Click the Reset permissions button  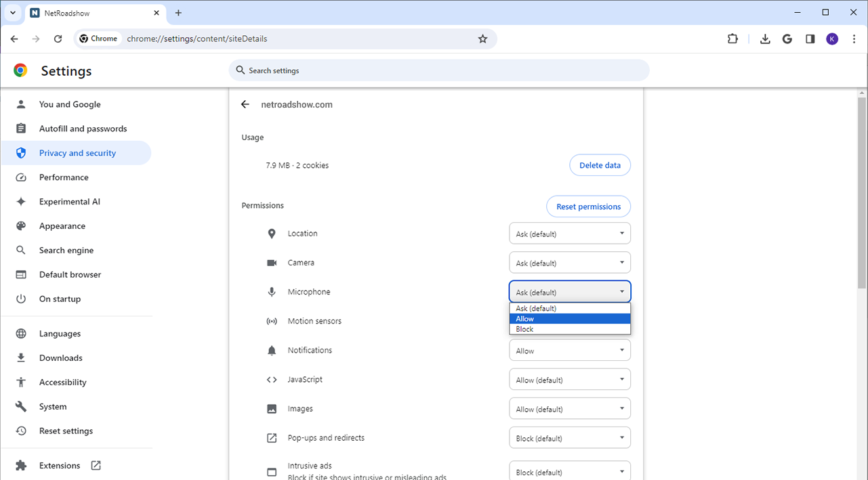click(588, 206)
